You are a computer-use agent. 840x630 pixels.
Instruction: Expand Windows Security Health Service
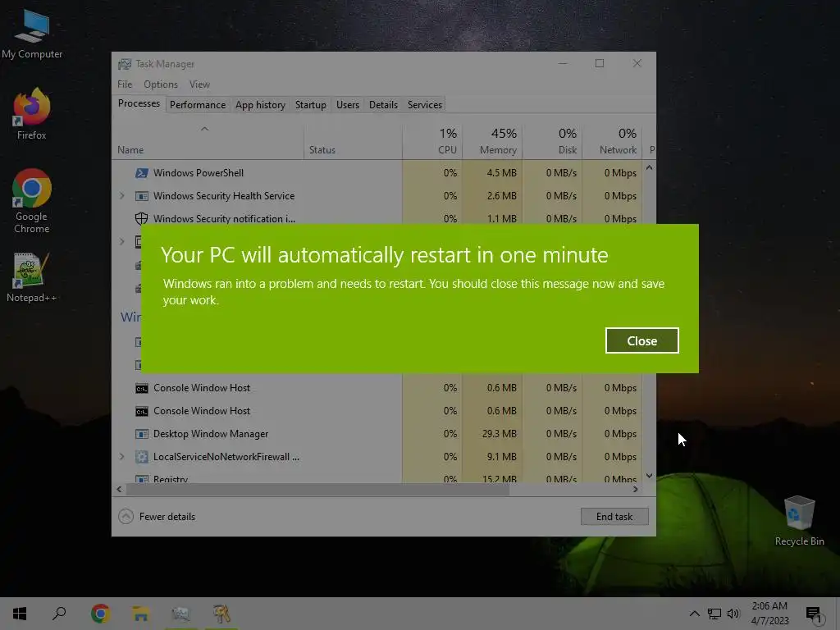click(x=121, y=195)
